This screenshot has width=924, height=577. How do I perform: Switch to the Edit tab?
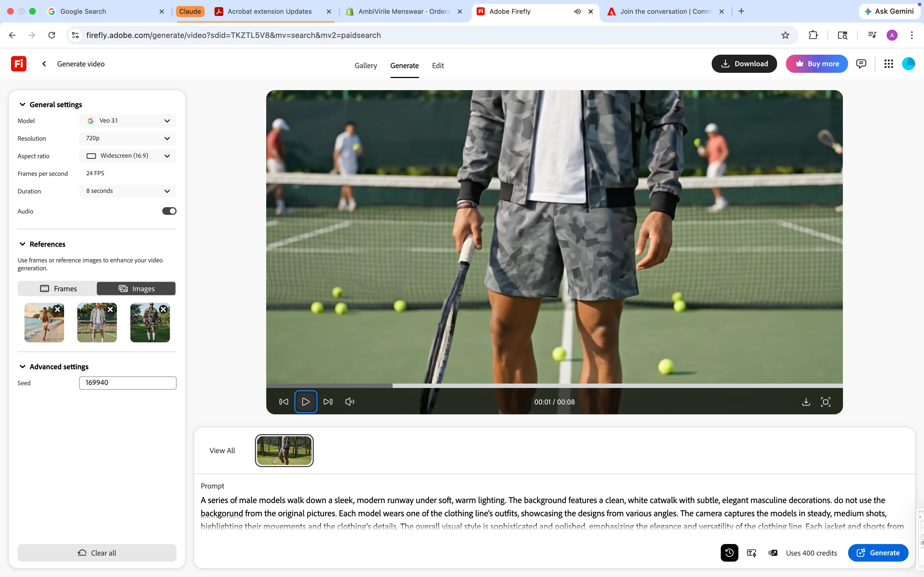coord(438,66)
